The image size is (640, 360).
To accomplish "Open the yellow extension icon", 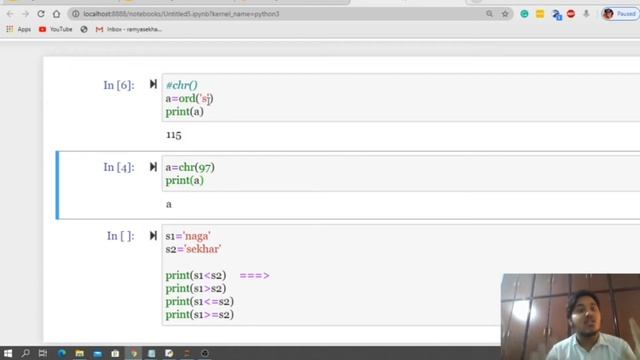I will coord(540,14).
